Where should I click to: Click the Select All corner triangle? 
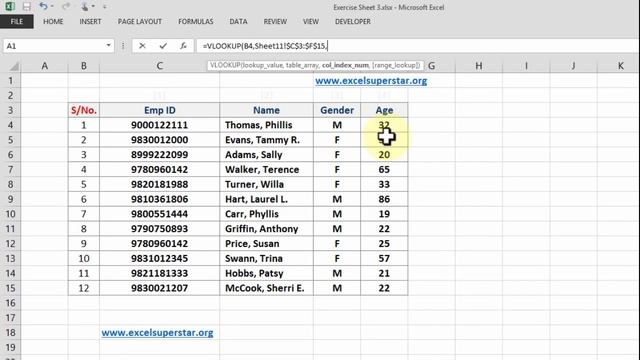pyautogui.click(x=14, y=66)
